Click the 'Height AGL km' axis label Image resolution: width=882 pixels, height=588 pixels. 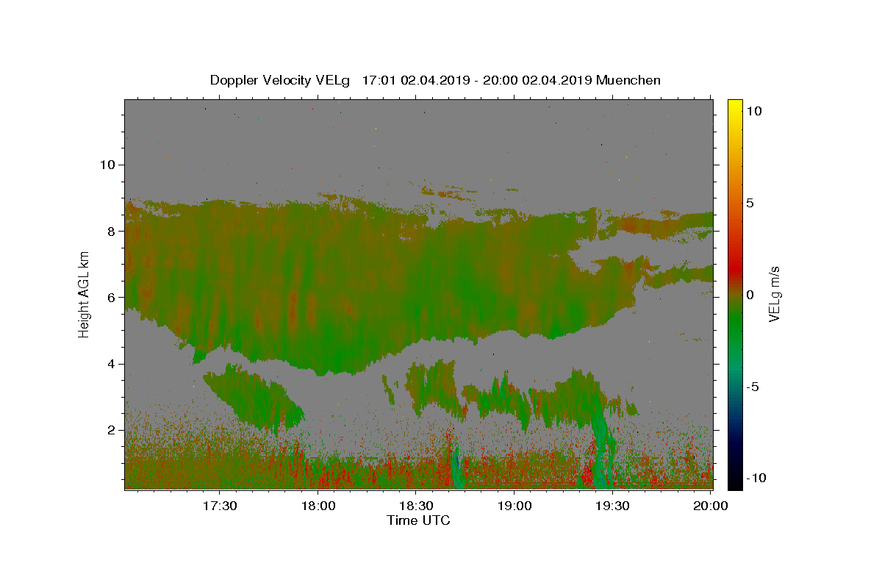85,294
